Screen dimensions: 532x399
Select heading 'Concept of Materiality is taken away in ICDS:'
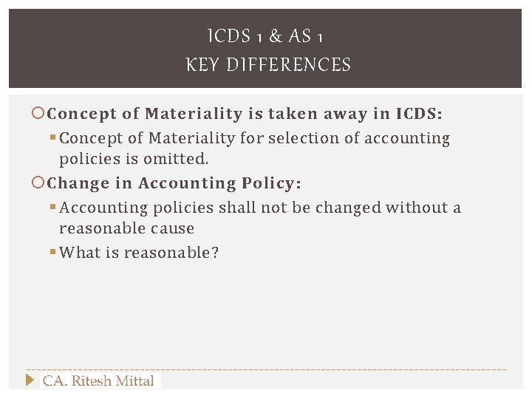pyautogui.click(x=245, y=114)
